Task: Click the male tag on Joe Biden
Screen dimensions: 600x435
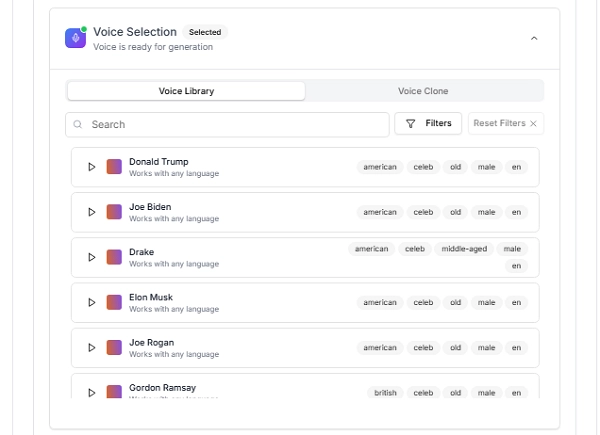Action: (x=486, y=212)
